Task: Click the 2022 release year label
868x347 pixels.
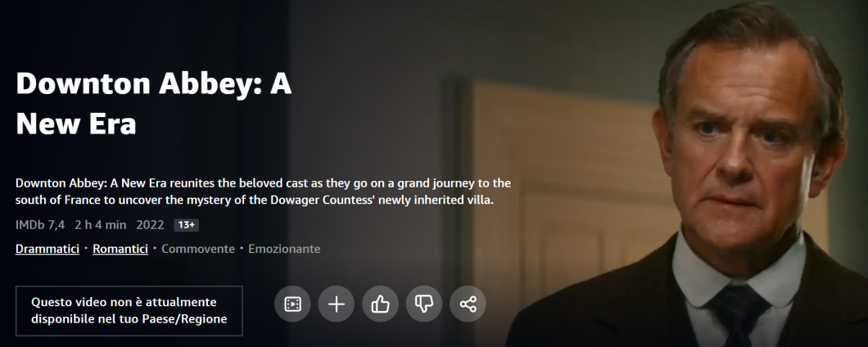Action: pos(150,225)
